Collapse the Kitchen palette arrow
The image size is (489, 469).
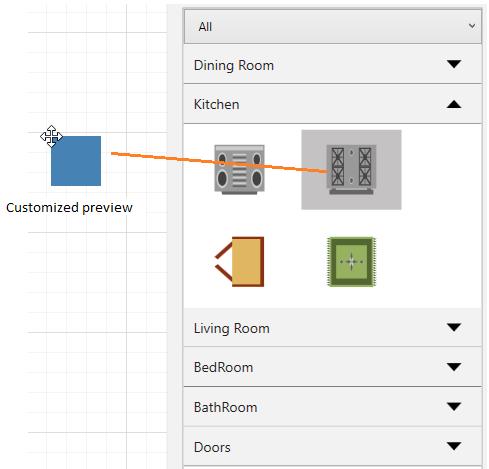(x=454, y=104)
